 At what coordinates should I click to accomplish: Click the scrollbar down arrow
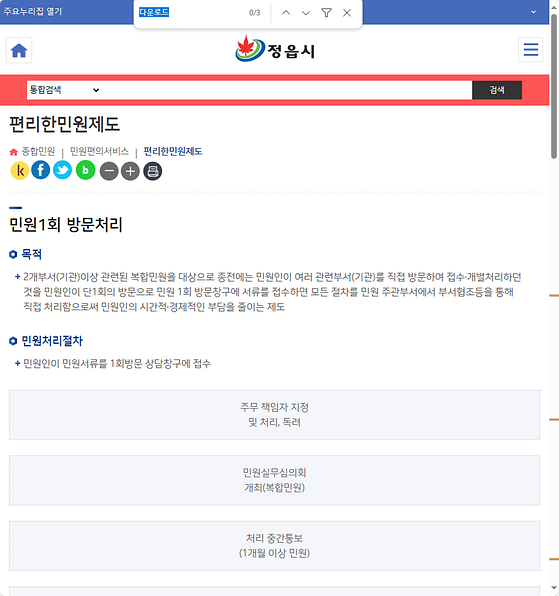click(x=554, y=589)
